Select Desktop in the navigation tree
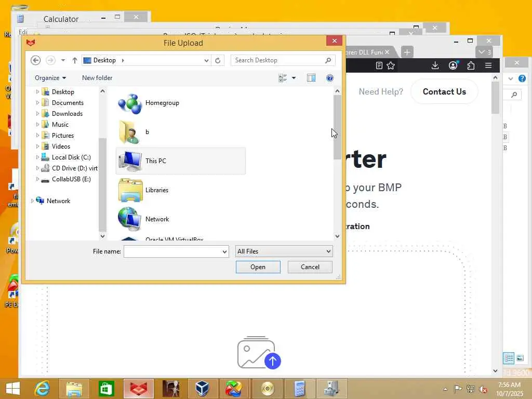532x399 pixels. (x=63, y=92)
